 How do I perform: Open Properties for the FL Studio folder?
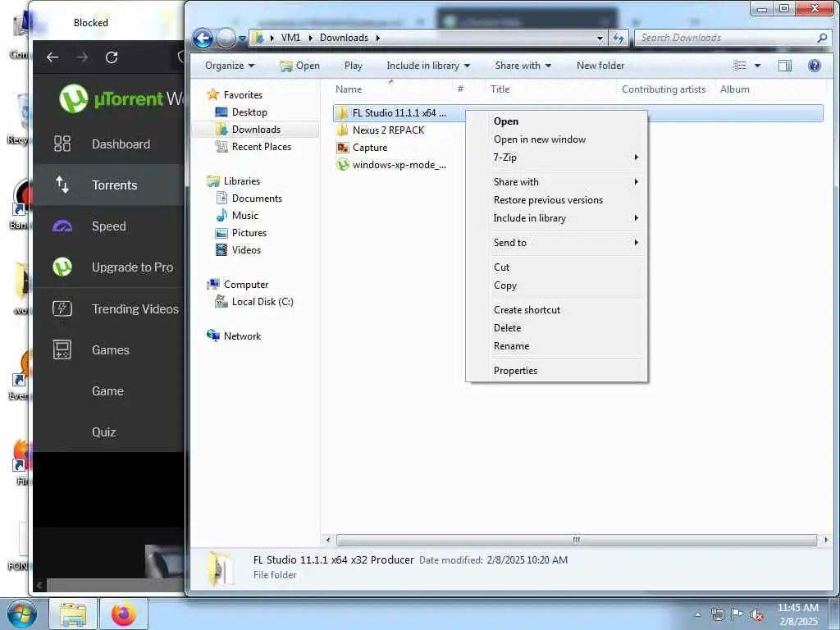coord(515,371)
